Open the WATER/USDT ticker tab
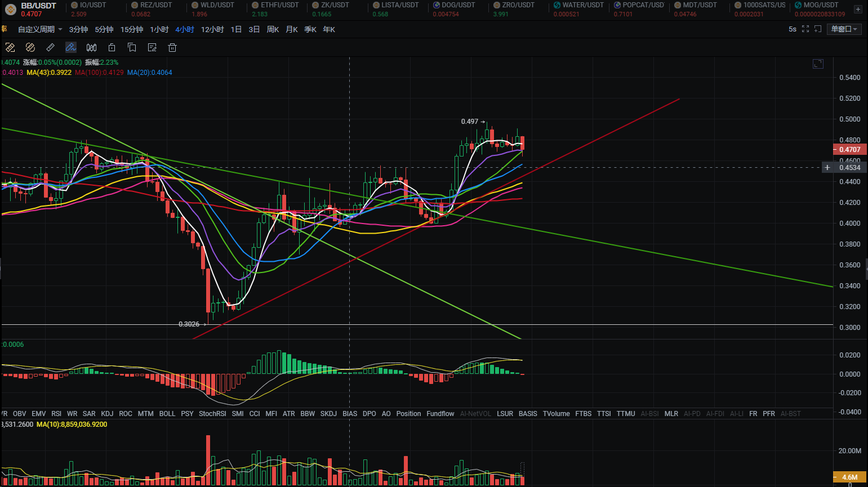 [578, 10]
